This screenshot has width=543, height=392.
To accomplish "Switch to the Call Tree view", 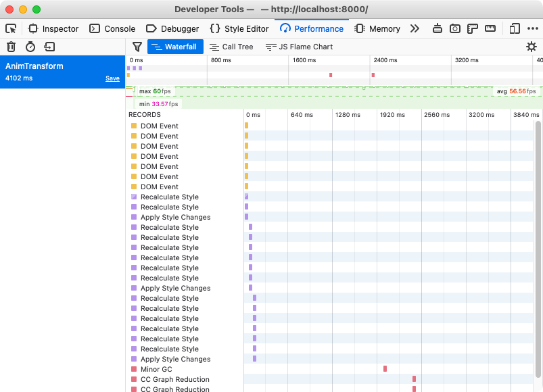I will [x=231, y=47].
